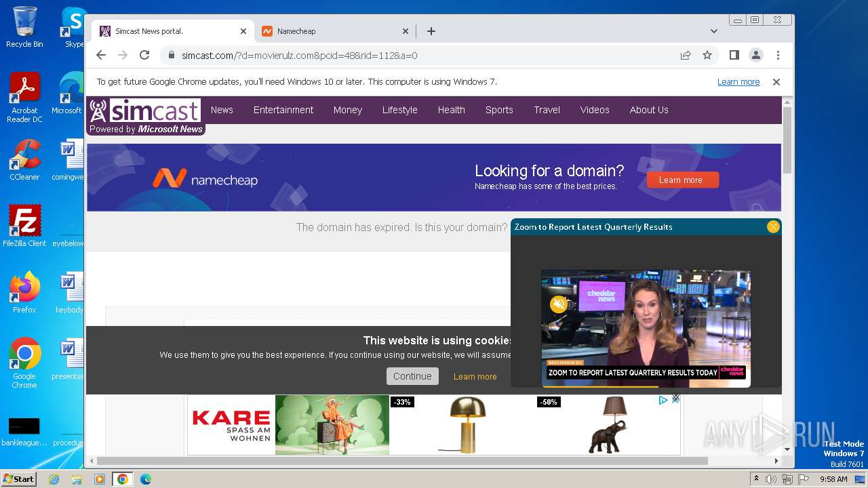Open cookie Learn more link

pyautogui.click(x=475, y=377)
